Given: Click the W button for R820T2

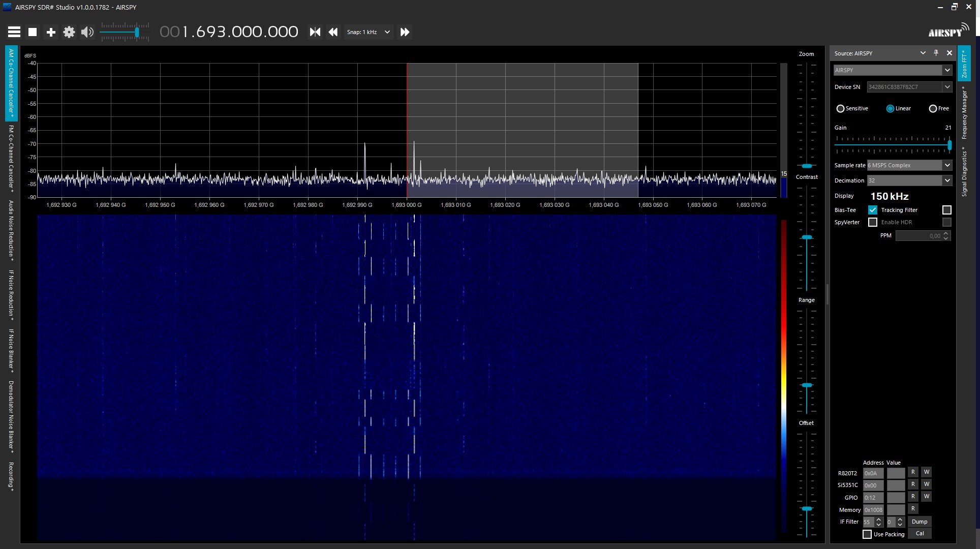Looking at the screenshot, I should [927, 472].
